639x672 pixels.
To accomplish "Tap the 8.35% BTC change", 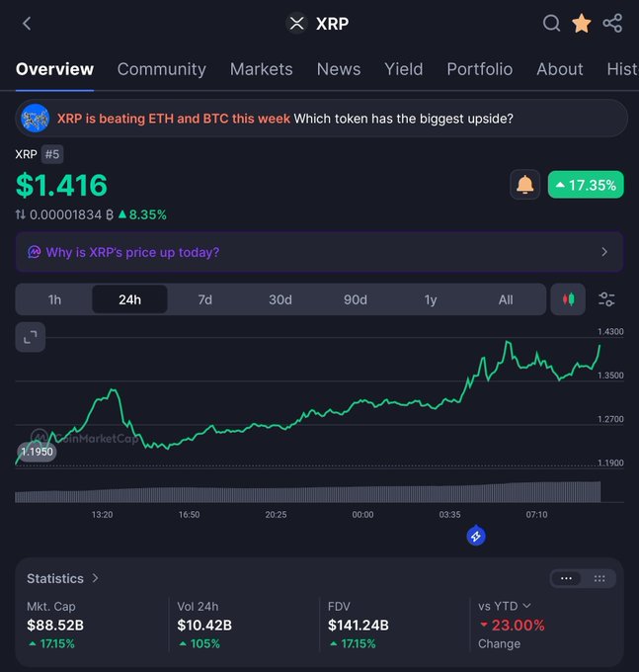I will [x=142, y=214].
